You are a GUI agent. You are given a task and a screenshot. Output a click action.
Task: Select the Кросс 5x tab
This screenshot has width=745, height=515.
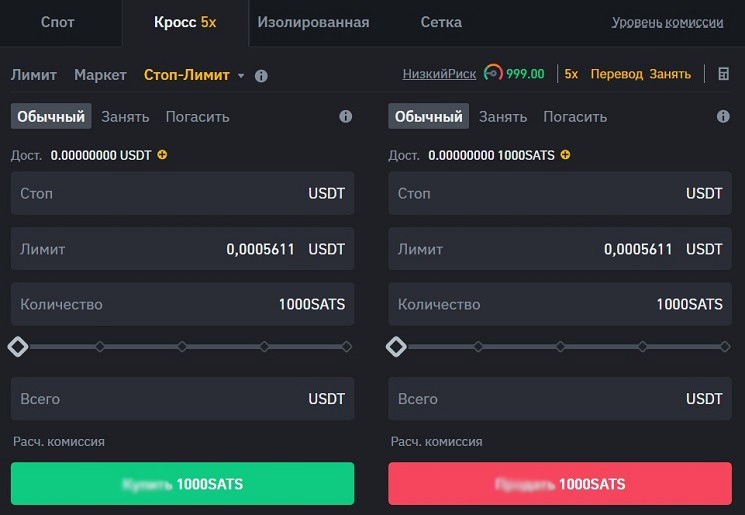[x=185, y=22]
